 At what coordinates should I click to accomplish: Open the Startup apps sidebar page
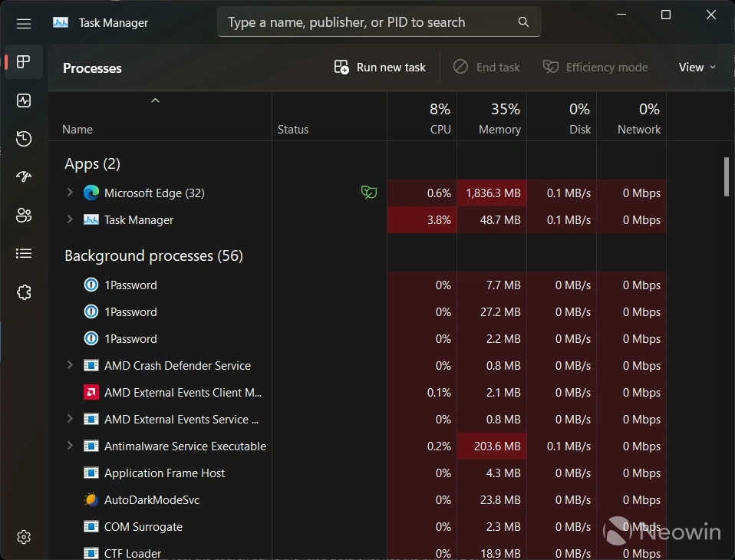pos(24,176)
